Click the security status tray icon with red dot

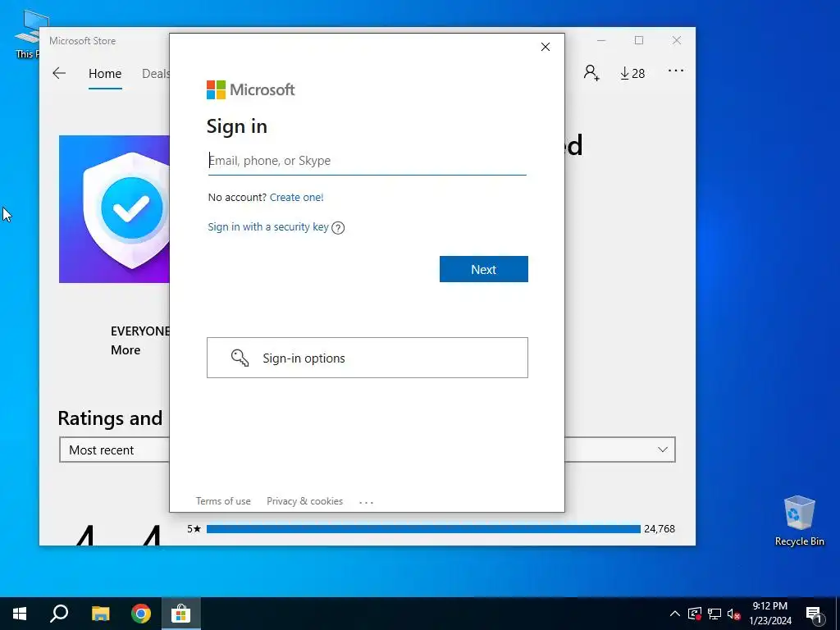[695, 614]
